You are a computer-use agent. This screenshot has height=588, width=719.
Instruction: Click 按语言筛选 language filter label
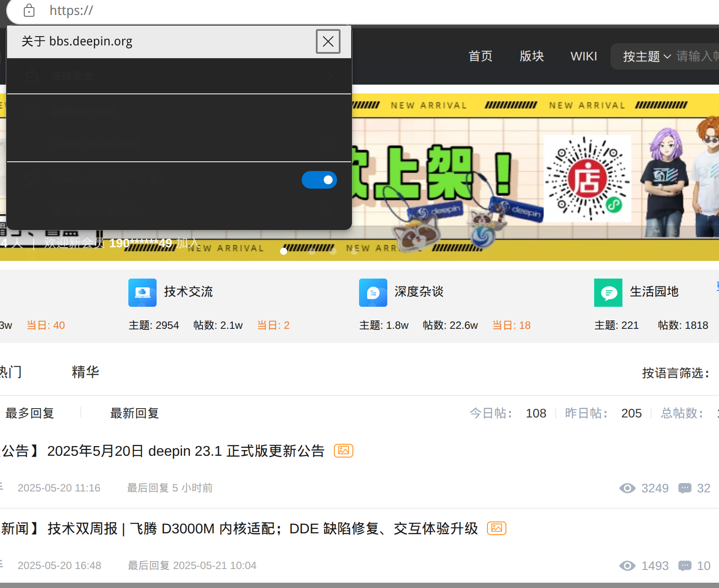(675, 373)
